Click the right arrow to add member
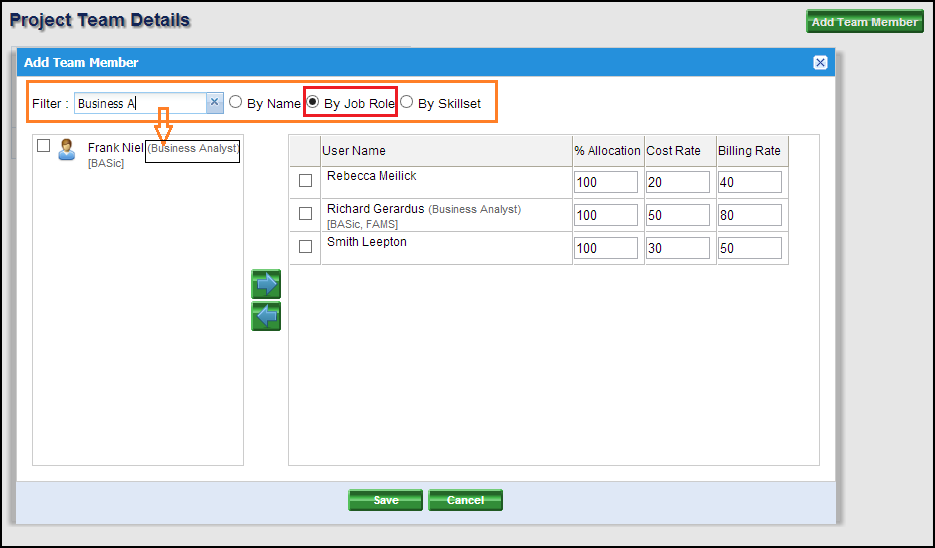The width and height of the screenshot is (935, 548). 266,284
